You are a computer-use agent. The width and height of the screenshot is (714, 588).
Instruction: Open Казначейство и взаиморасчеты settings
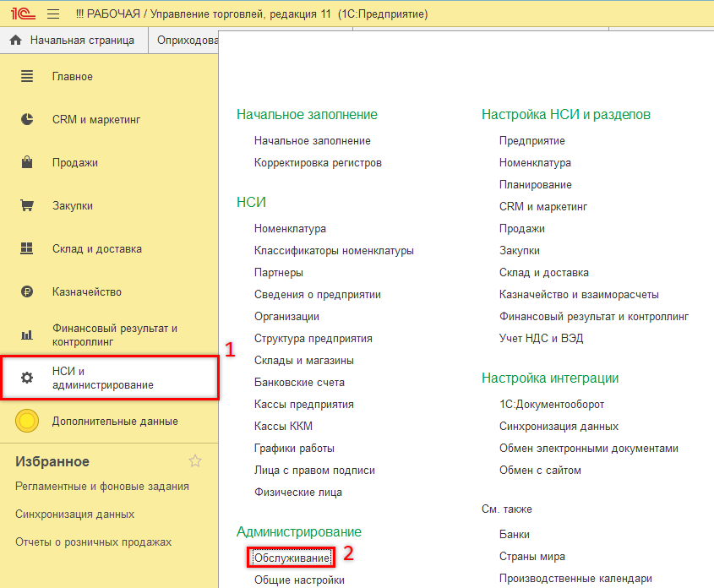click(579, 295)
